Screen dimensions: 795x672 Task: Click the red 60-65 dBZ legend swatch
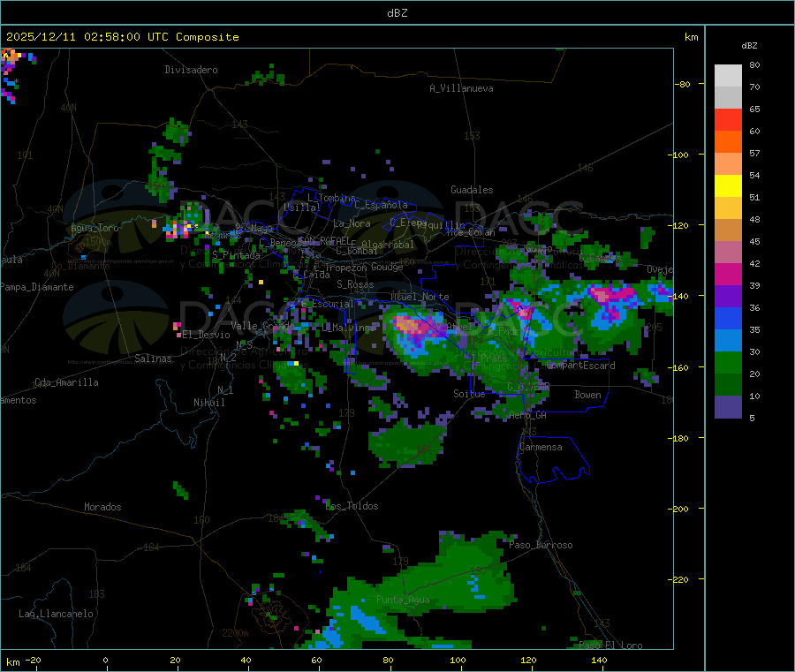[x=728, y=119]
